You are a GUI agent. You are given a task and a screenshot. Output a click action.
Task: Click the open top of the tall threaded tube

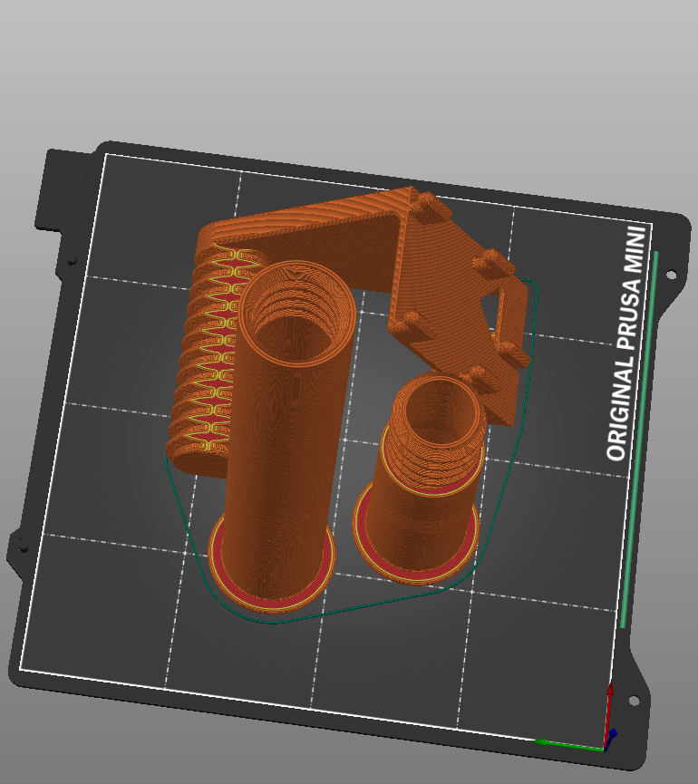click(295, 308)
